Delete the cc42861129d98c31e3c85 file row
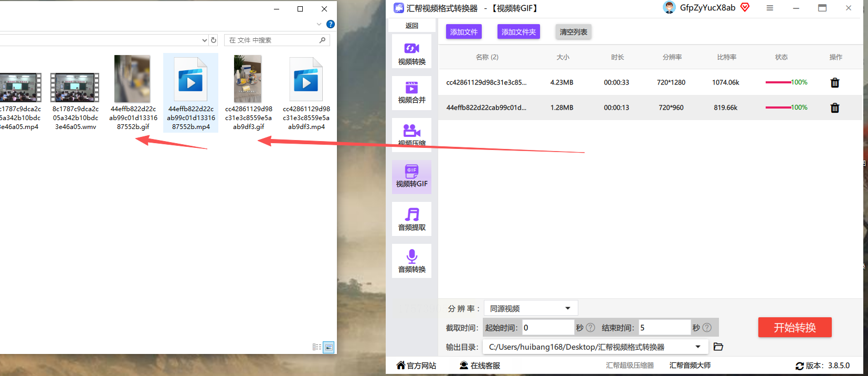The image size is (868, 376). pyautogui.click(x=834, y=83)
